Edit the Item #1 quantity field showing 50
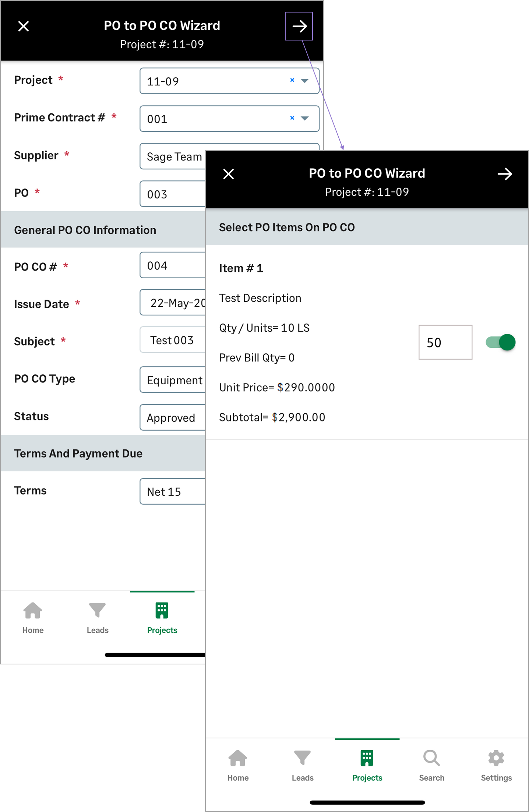Image resolution: width=529 pixels, height=812 pixels. 445,342
